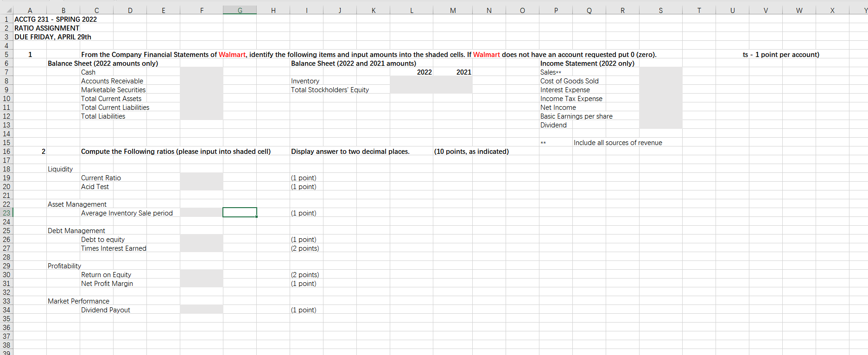Click shaded Net Income input cell
868x355 pixels.
[660, 107]
